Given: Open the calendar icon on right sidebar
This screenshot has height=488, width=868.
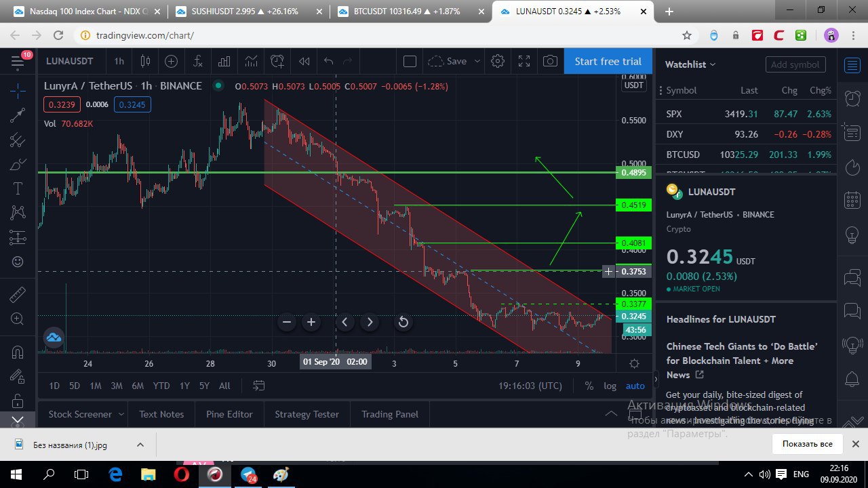Looking at the screenshot, I should tap(852, 201).
